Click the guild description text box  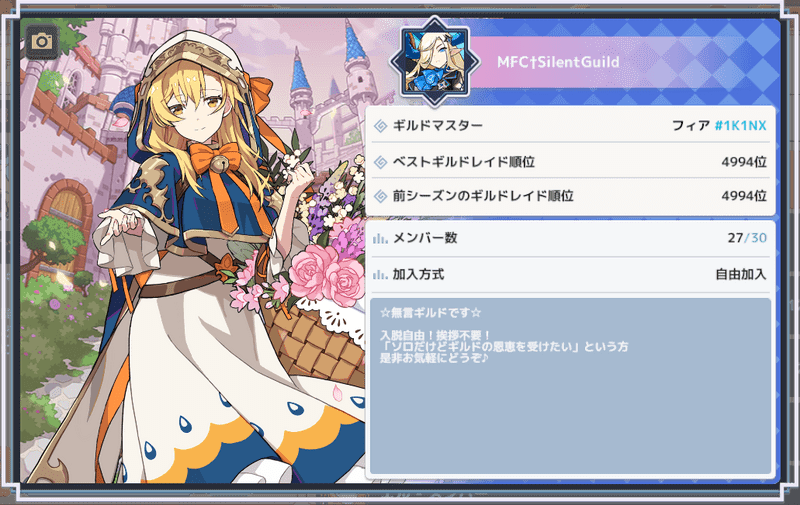pyautogui.click(x=570, y=387)
